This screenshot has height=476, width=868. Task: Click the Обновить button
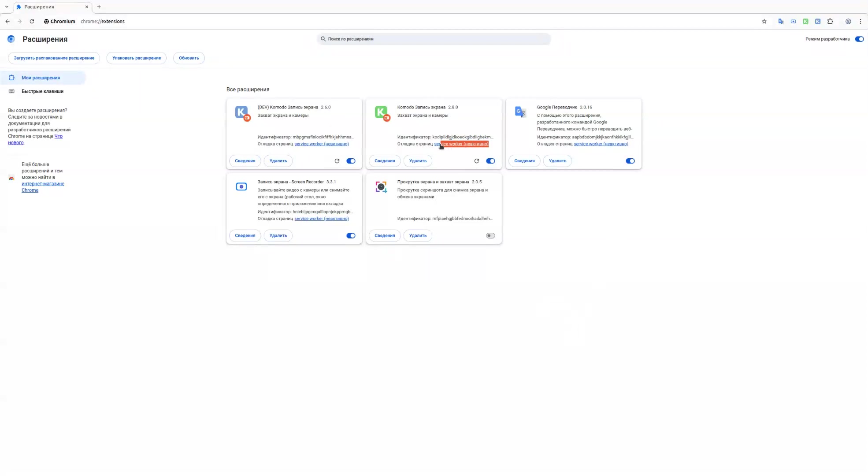click(x=189, y=58)
